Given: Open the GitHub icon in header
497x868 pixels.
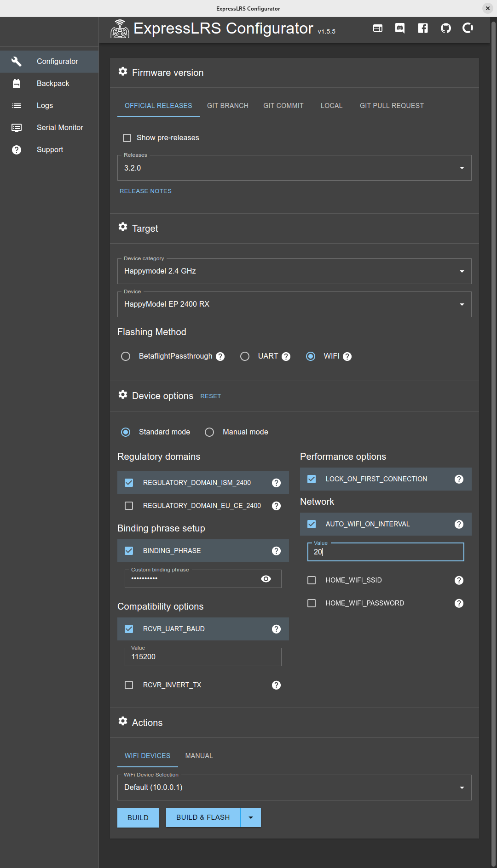Looking at the screenshot, I should (445, 29).
